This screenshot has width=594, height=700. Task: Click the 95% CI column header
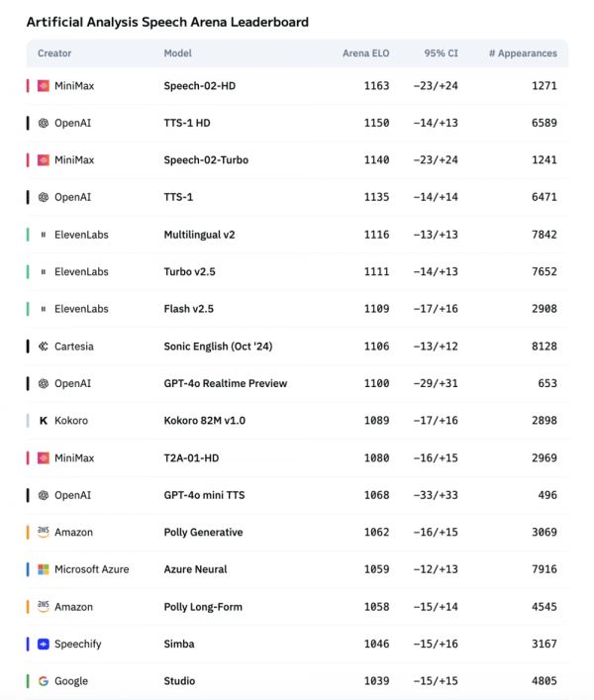[441, 53]
